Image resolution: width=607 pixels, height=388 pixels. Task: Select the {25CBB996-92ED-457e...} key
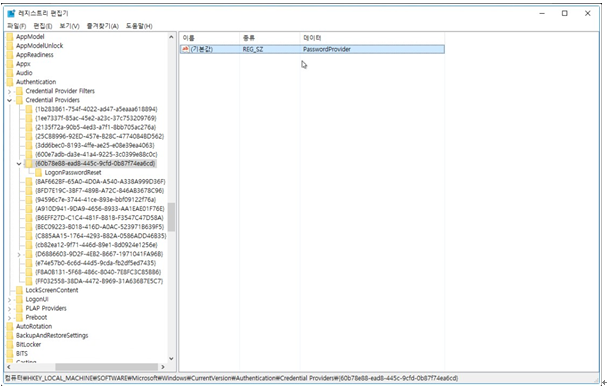point(99,136)
